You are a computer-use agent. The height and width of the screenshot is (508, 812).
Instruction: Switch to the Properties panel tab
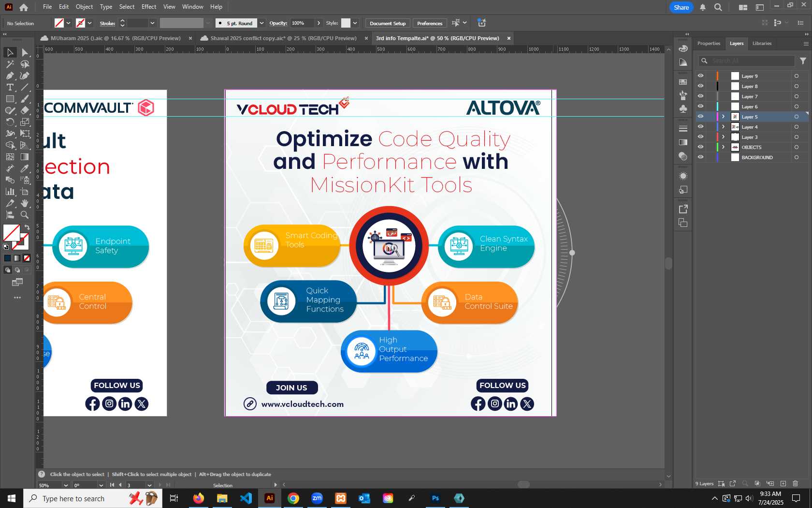[x=709, y=44]
